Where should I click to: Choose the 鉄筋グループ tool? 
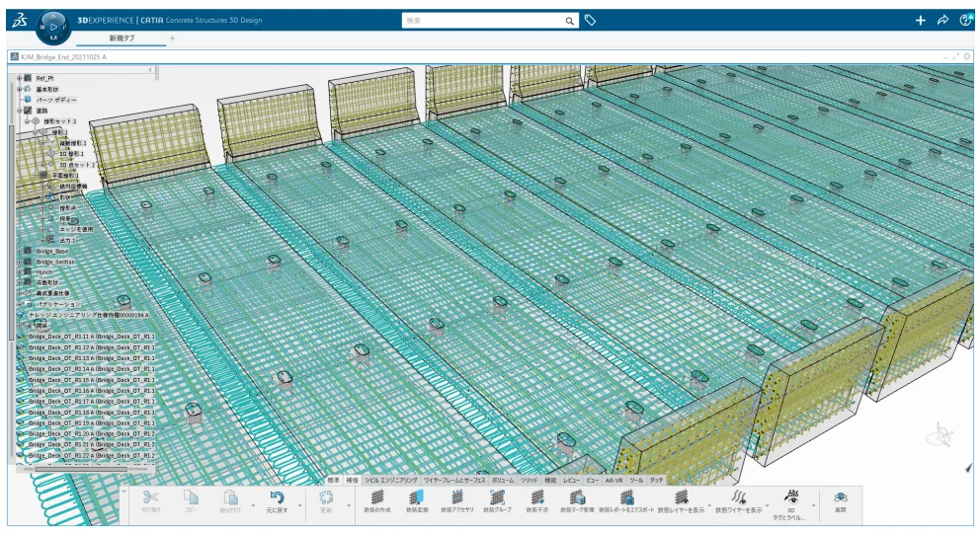coord(497,501)
